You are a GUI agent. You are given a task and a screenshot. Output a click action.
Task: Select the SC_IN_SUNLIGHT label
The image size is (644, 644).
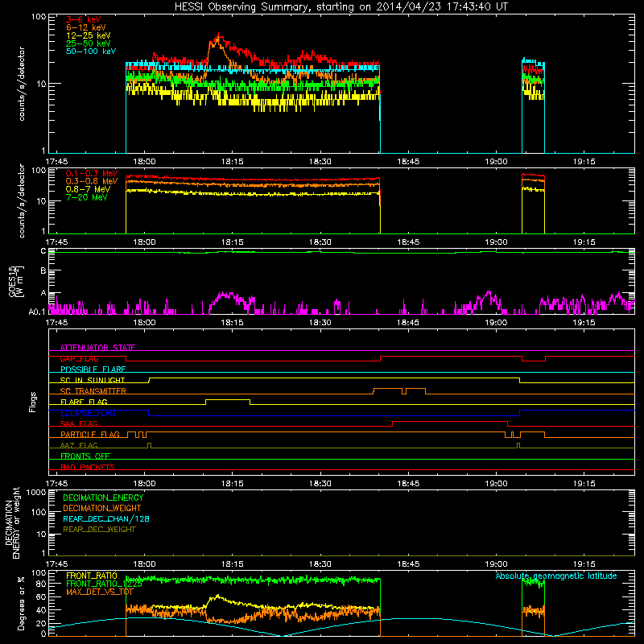93,380
